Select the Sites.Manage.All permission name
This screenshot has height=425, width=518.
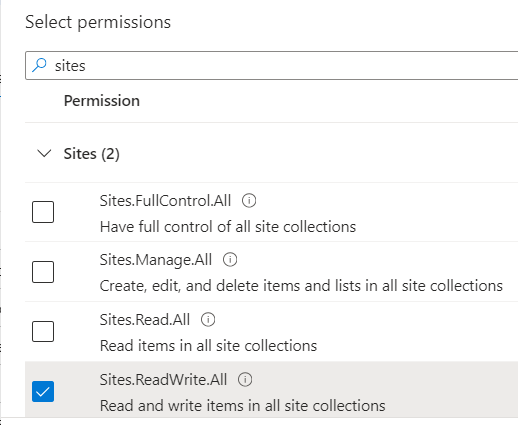click(x=156, y=260)
